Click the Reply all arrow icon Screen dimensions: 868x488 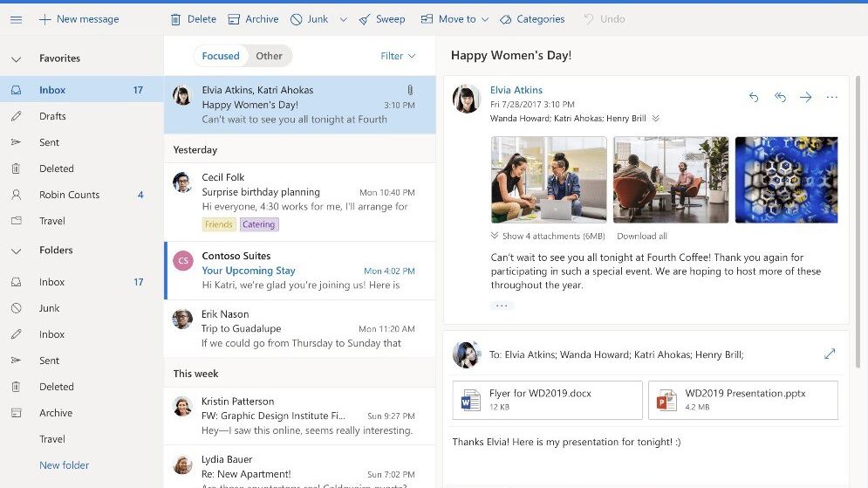pos(780,98)
